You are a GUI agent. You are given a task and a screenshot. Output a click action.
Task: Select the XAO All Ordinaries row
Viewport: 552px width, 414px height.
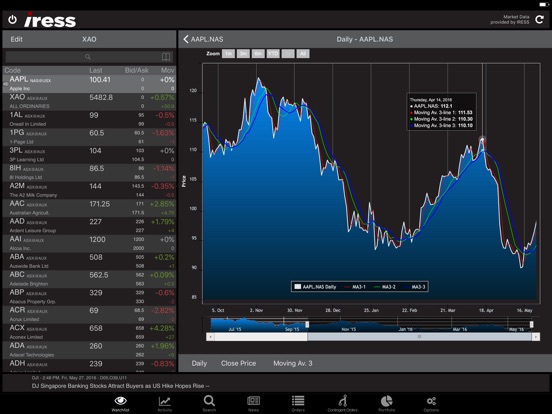pos(89,102)
